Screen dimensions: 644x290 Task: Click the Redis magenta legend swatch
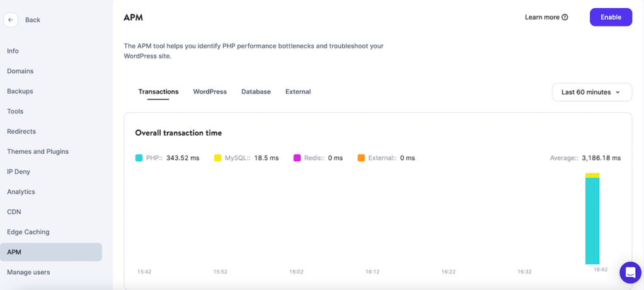tap(297, 158)
